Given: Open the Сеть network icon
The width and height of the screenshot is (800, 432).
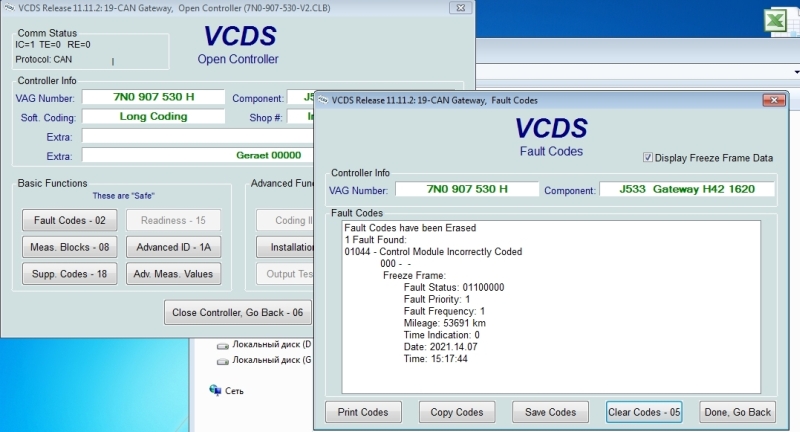Looking at the screenshot, I should pos(215,390).
